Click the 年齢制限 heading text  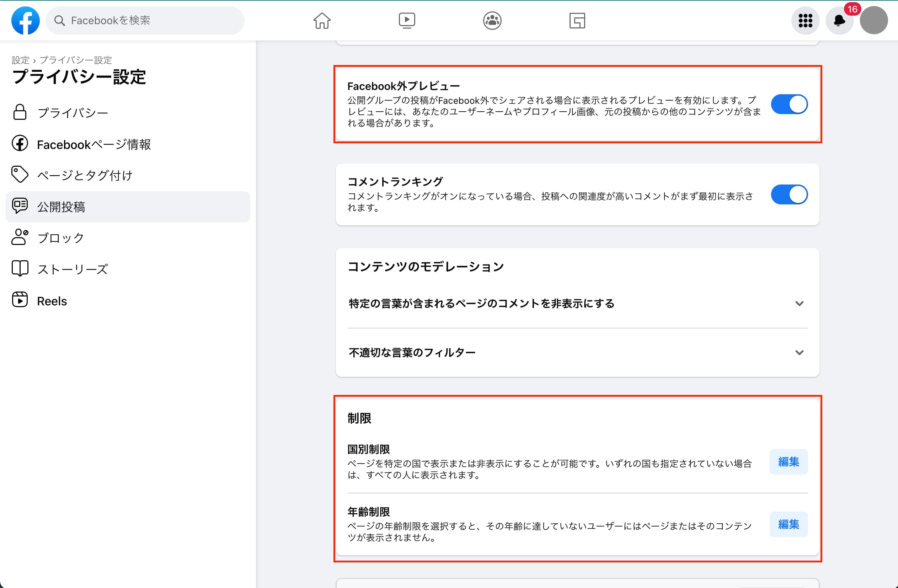tap(369, 512)
